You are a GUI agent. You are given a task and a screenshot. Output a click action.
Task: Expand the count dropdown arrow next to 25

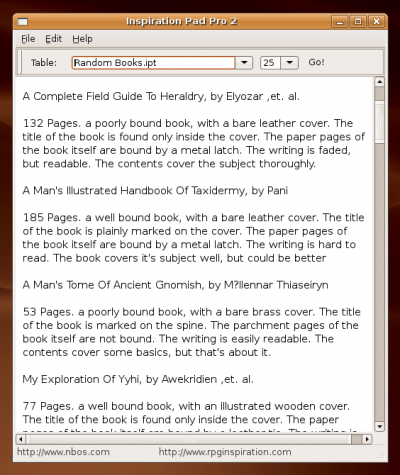[x=289, y=62]
